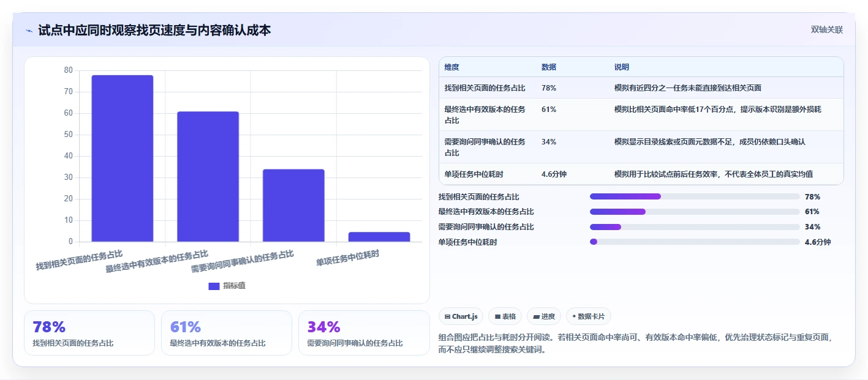This screenshot has height=380, width=868.
Task: Click the note 模拟有近四分之一任务未能直接到达相关页面
Action: coord(688,88)
